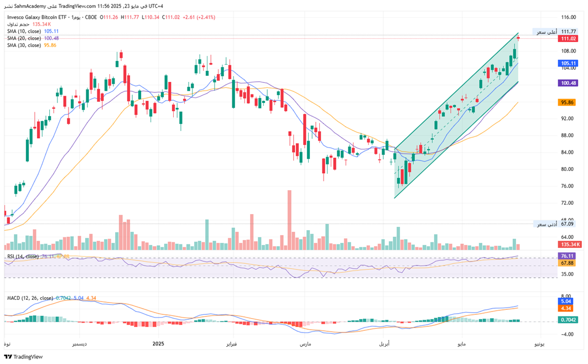The height and width of the screenshot is (364, 588).
Task: Click the TradingView logo
Action: tap(24, 356)
